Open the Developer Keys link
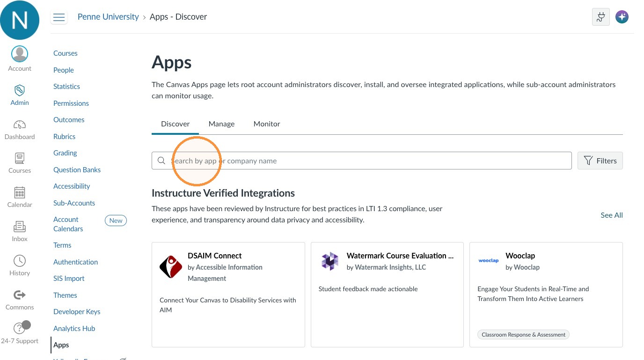This screenshot has height=360, width=644. (77, 312)
